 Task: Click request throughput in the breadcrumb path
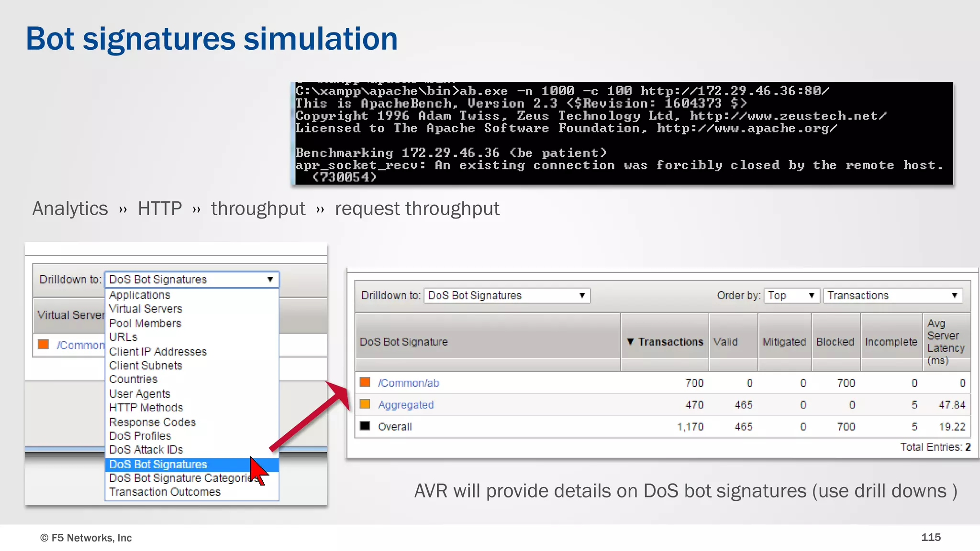(417, 209)
